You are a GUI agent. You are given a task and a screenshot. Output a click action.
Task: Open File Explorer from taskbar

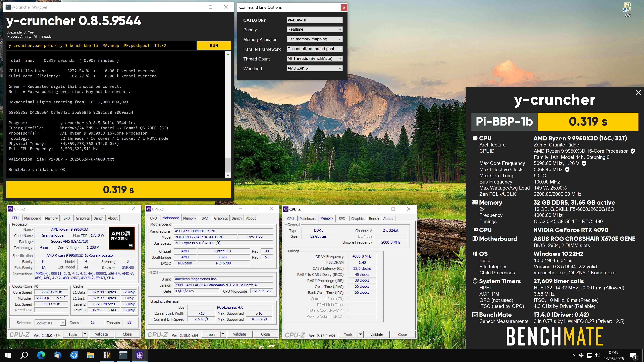pos(91,355)
